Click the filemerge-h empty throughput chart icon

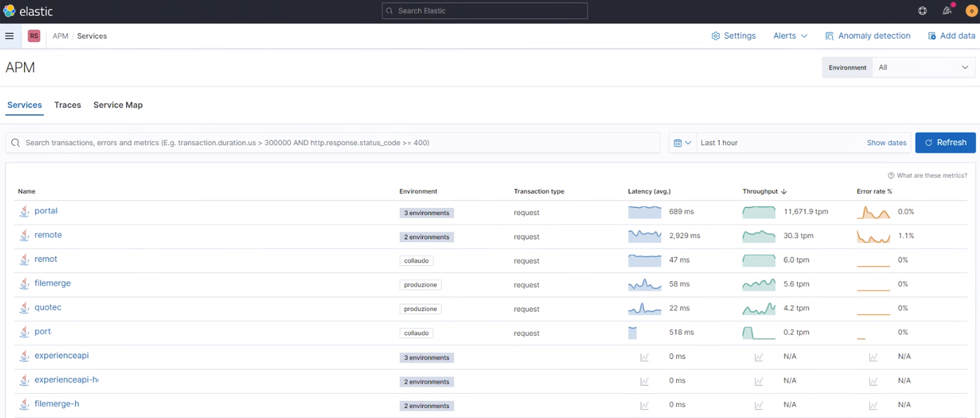tap(758, 405)
